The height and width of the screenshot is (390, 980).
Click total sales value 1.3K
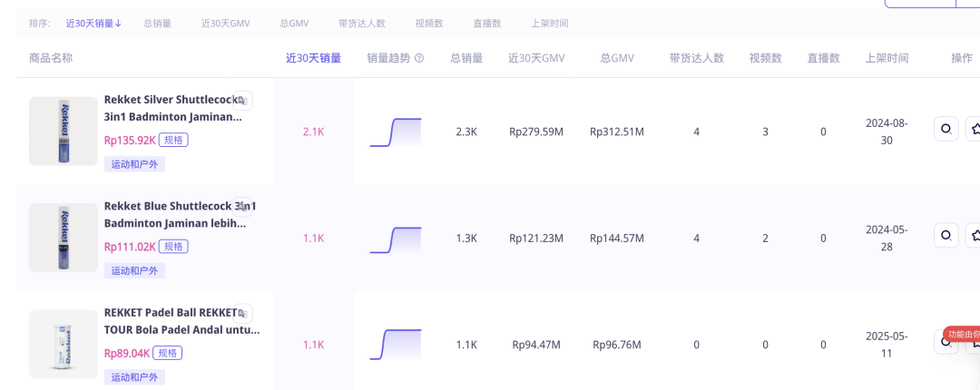point(466,239)
